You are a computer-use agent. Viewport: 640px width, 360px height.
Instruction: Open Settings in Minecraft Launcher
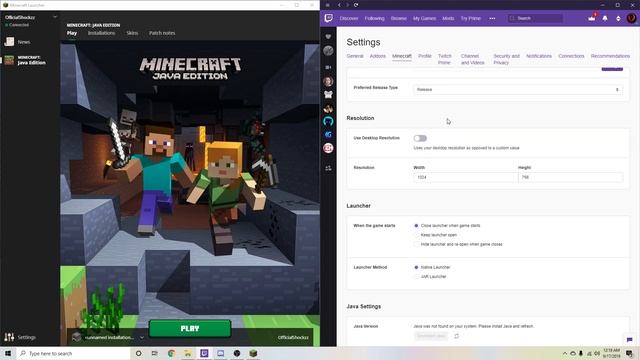pos(20,337)
